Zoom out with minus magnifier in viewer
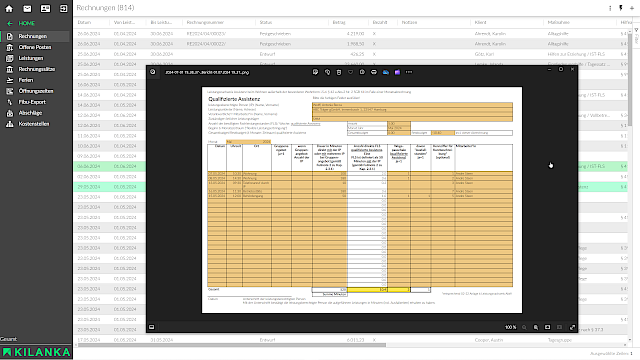Viewport: 640px width, 360px height. coord(524,327)
